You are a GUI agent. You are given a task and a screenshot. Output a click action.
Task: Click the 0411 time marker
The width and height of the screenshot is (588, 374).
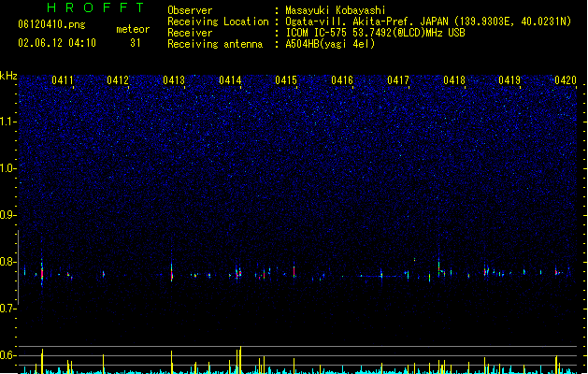point(63,80)
